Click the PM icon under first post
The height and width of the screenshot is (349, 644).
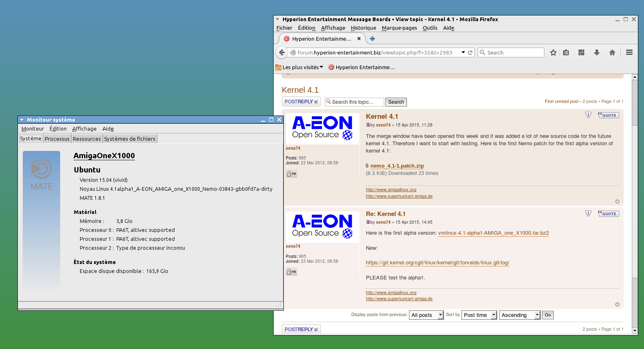point(291,174)
